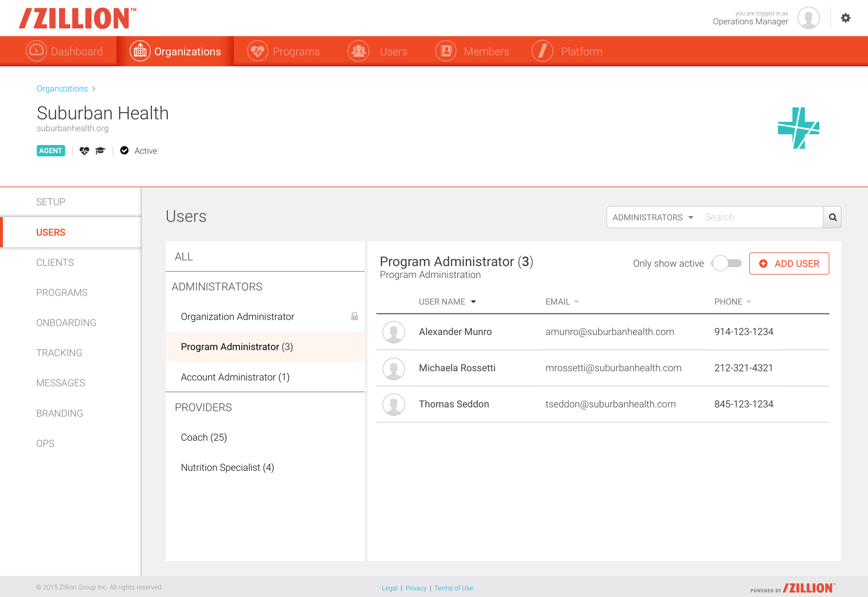Viewport: 868px width, 597px height.
Task: Click the graduation cap icon
Action: click(x=100, y=151)
